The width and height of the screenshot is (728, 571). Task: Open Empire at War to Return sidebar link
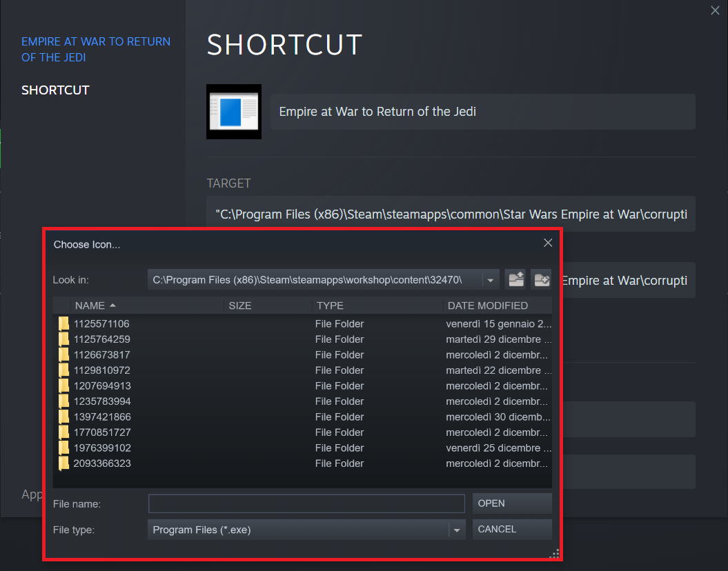pos(96,49)
